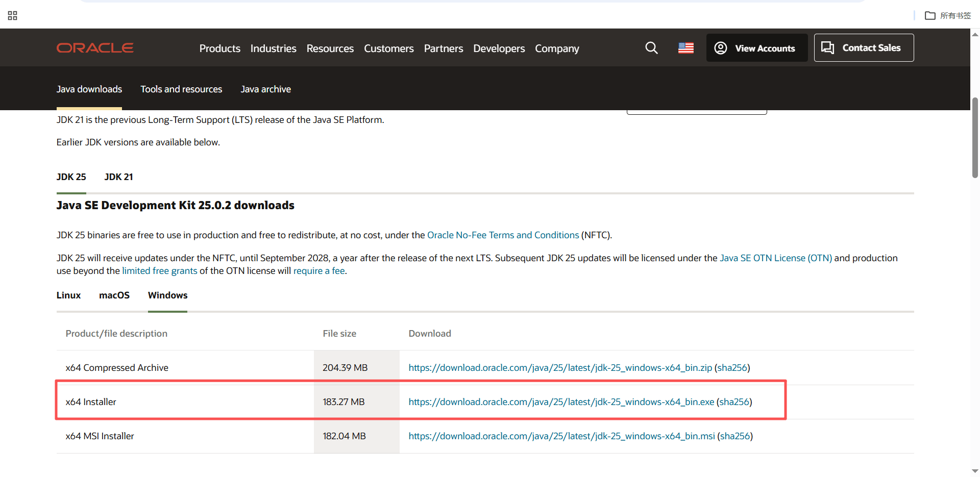Screen dimensions: 980x477
Task: Click the Java SE Development Kit 25.0.2 heading
Action: tap(176, 206)
